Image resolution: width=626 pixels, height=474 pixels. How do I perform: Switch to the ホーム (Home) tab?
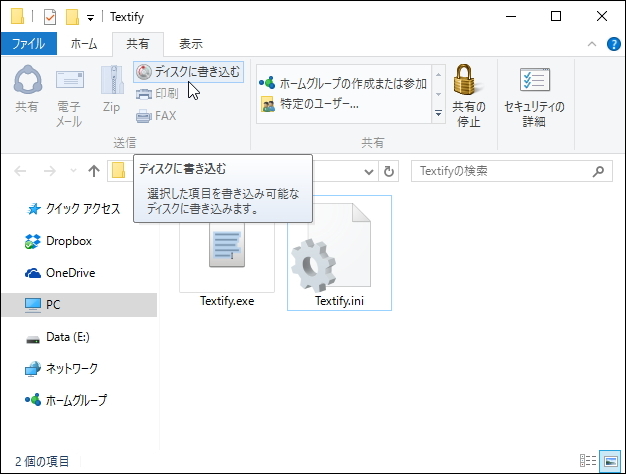click(x=84, y=44)
